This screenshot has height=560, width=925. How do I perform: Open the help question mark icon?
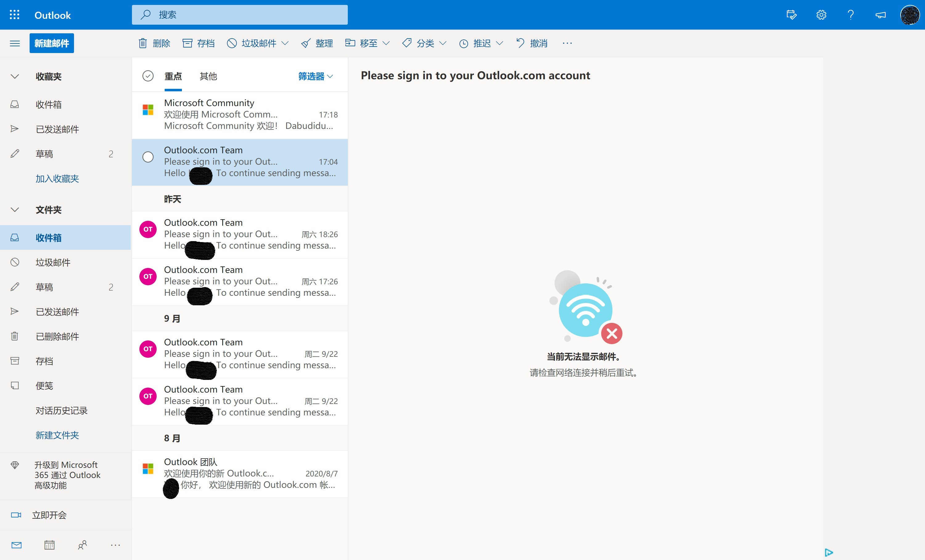coord(851,15)
